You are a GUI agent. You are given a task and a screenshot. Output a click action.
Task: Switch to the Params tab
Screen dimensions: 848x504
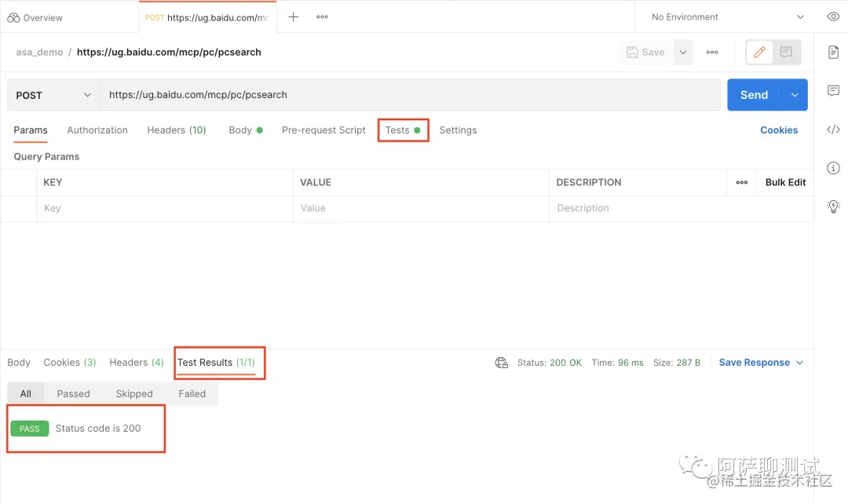[x=31, y=130]
